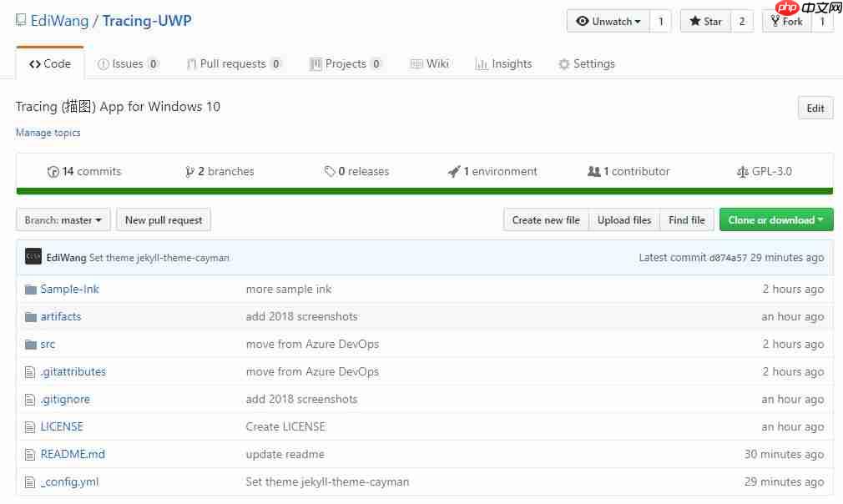Open the Tracing-UWP repository link
Viewport: 843px width, 504px height.
click(x=147, y=20)
